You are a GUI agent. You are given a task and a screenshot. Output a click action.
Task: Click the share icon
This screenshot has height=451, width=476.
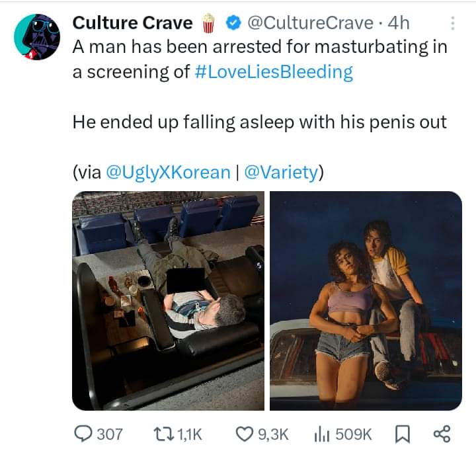(x=440, y=434)
